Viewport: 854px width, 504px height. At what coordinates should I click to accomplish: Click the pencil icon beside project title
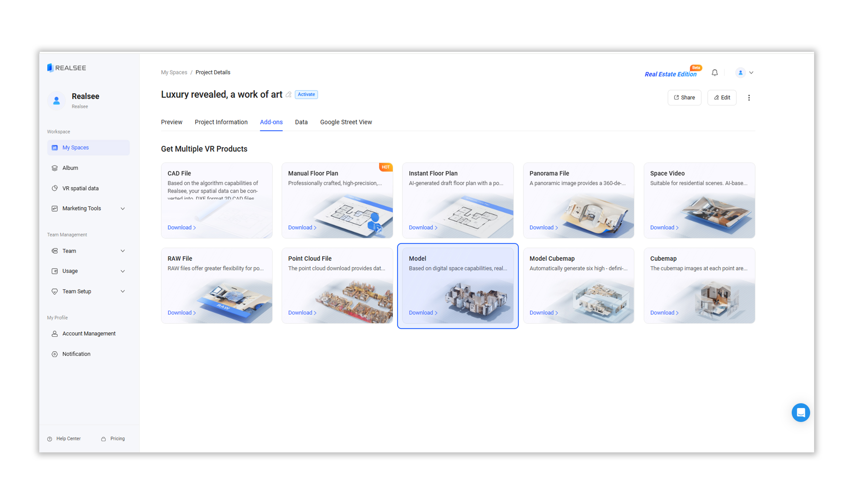point(288,95)
